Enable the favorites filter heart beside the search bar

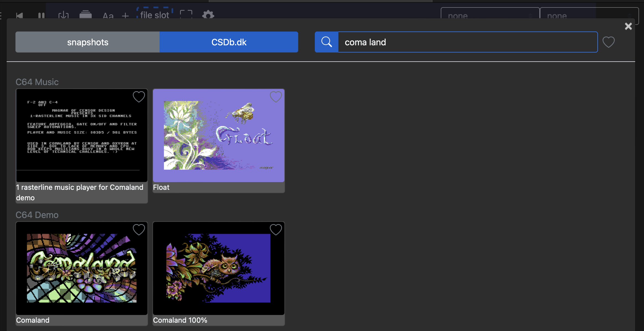click(609, 42)
